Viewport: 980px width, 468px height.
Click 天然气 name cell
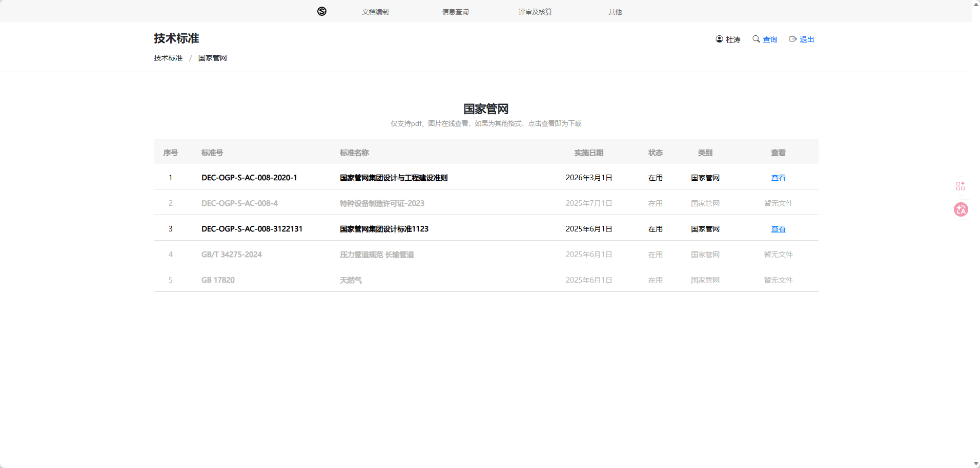[351, 280]
